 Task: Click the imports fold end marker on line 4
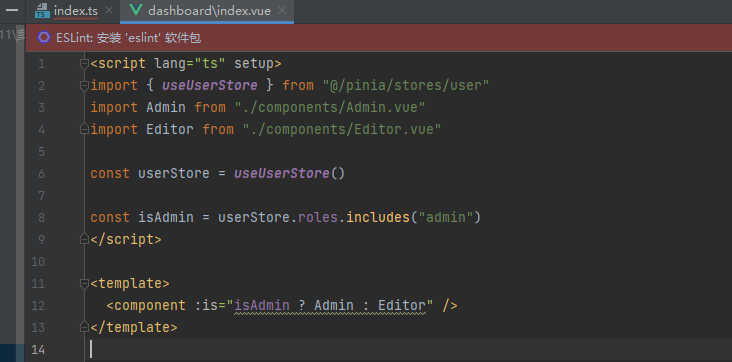pyautogui.click(x=84, y=129)
